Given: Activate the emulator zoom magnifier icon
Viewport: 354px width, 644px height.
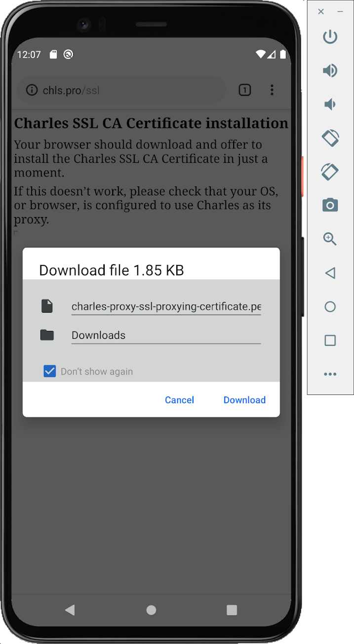Looking at the screenshot, I should coord(330,239).
